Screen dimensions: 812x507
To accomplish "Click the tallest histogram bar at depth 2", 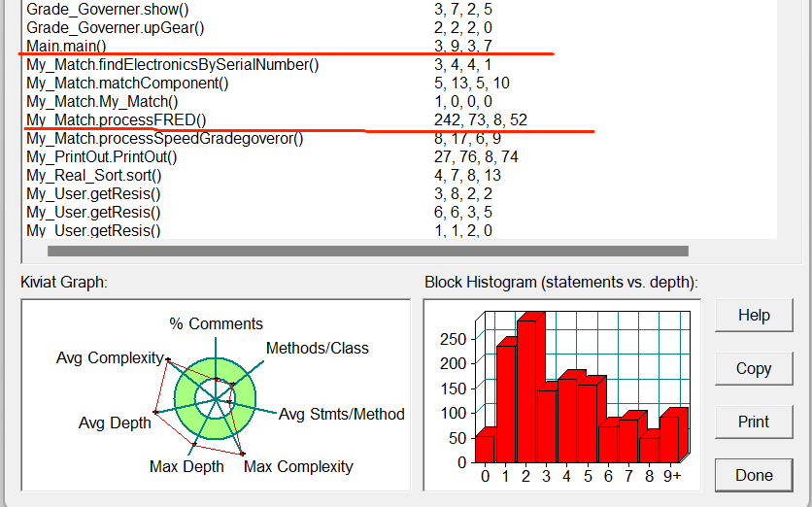I will click(526, 389).
